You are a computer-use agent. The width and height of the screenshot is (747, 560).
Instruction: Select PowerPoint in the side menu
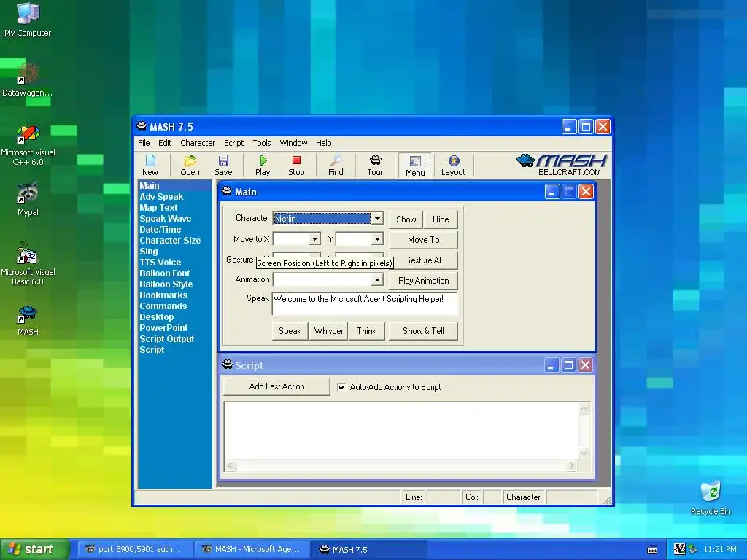(163, 328)
